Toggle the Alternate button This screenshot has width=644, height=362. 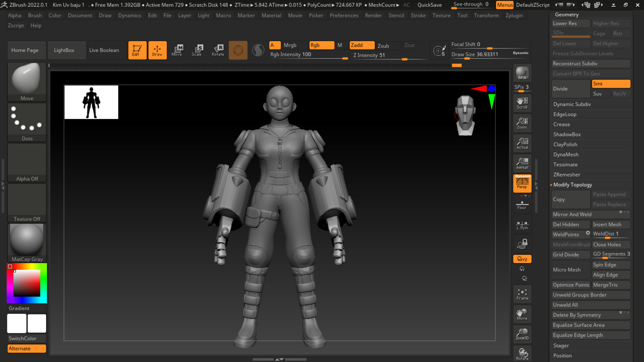click(27, 349)
